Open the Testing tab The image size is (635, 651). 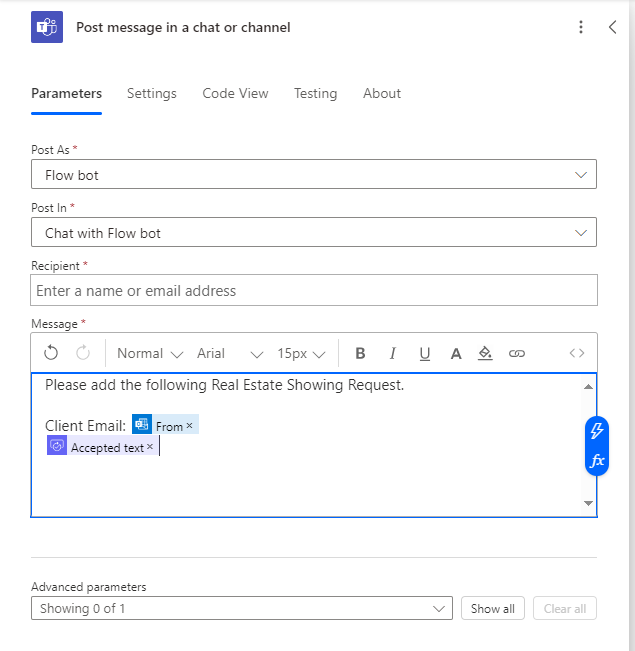click(316, 93)
